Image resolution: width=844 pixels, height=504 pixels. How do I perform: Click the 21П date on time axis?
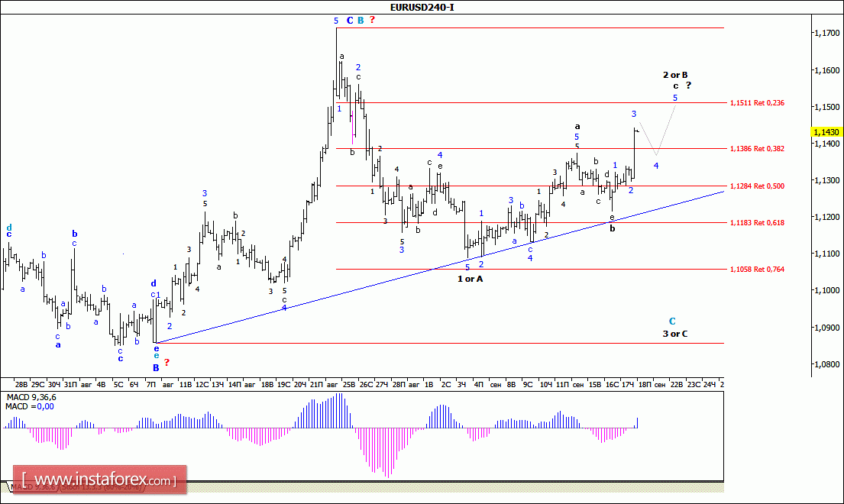316,385
